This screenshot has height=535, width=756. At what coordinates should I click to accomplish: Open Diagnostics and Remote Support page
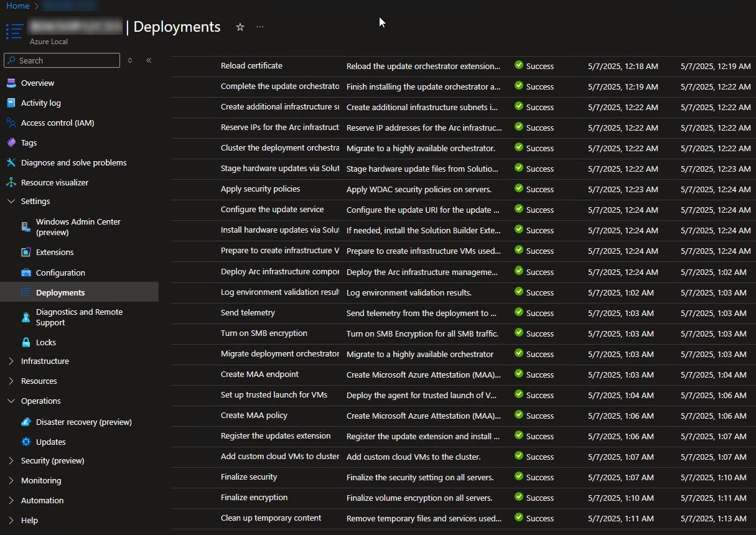coord(80,317)
